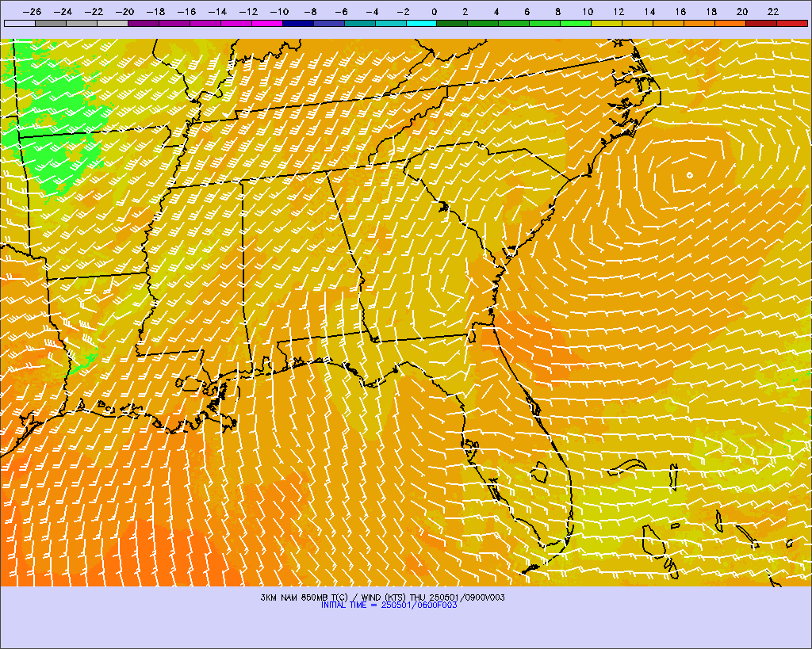Choose the light gray swatch between -22 and -20
Image resolution: width=812 pixels, height=649 pixels.
[113, 23]
